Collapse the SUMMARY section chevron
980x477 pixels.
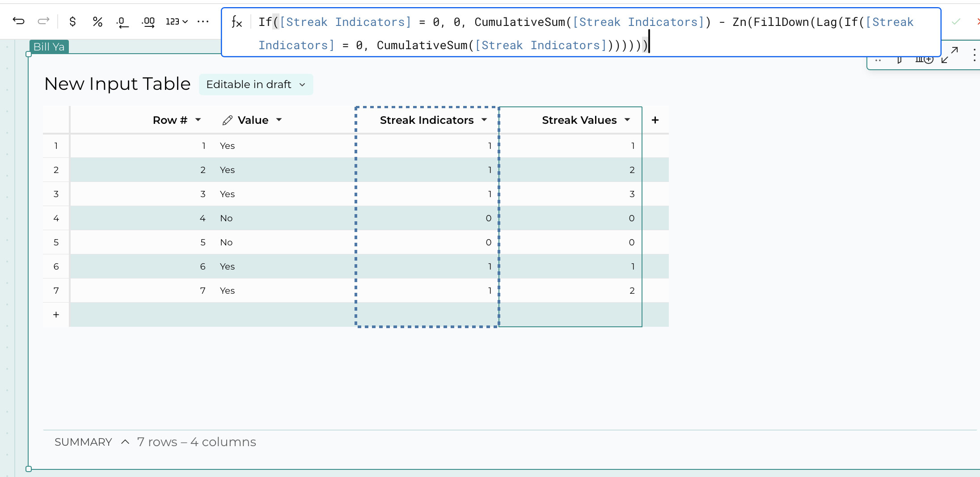point(124,442)
